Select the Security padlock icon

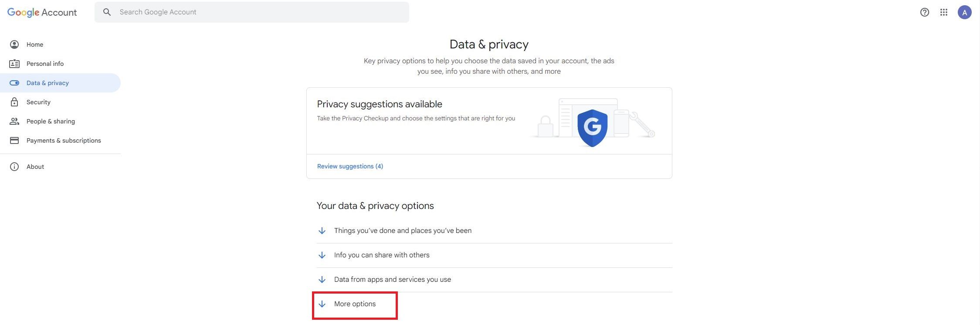pos(14,102)
